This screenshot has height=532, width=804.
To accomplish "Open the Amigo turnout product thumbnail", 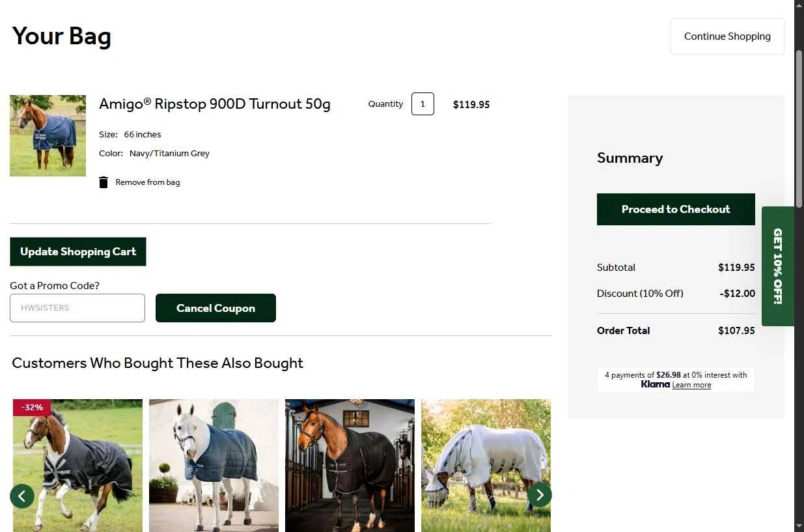I will point(48,135).
